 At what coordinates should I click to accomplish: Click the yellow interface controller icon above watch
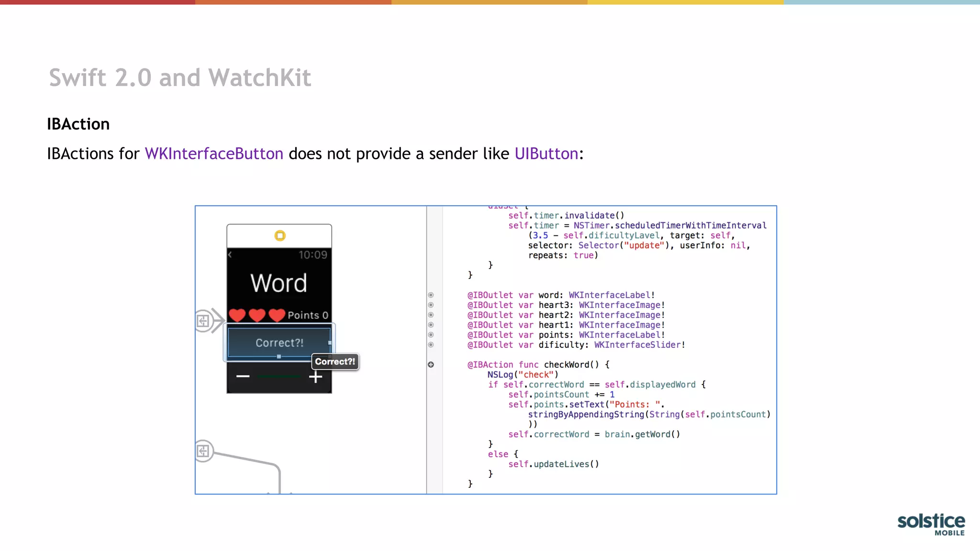(x=280, y=235)
